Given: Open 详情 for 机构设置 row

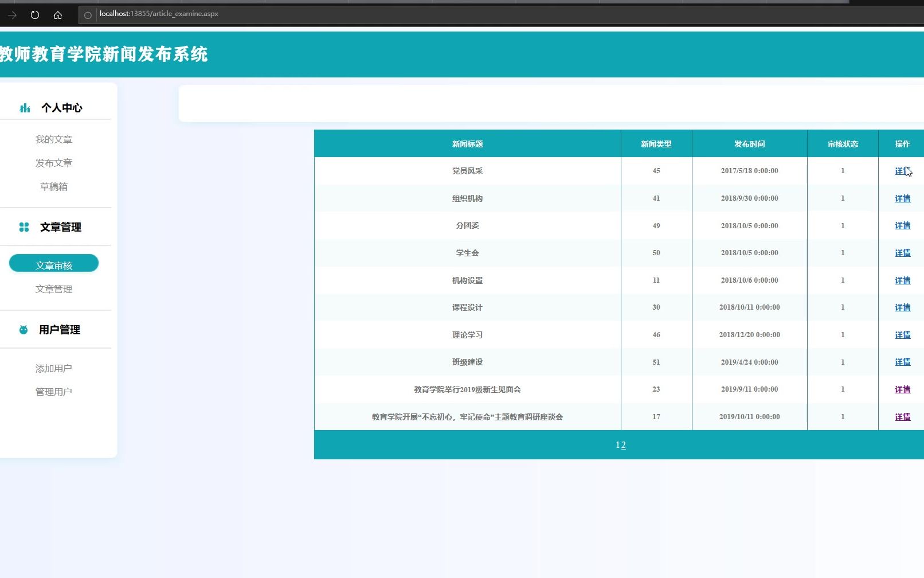Looking at the screenshot, I should [902, 280].
